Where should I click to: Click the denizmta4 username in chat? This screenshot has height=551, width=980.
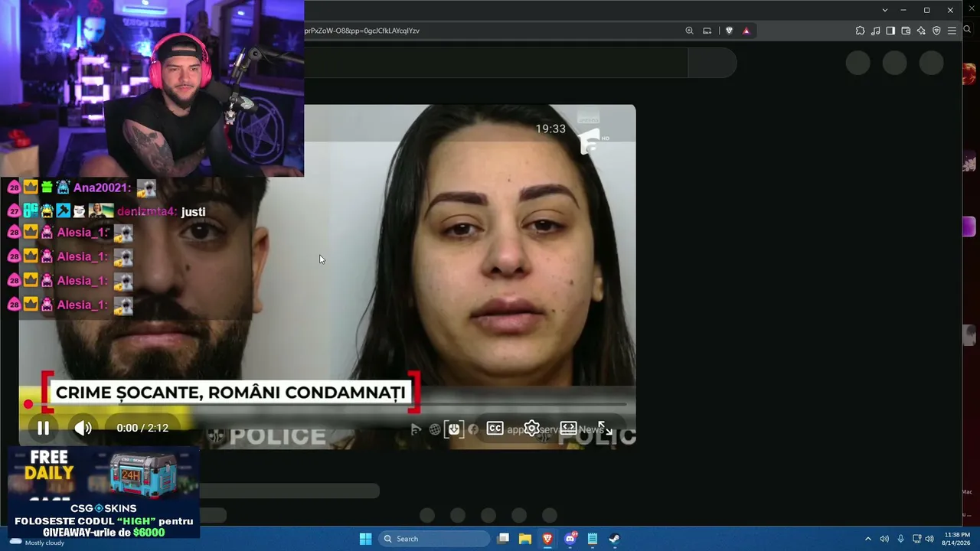(x=147, y=211)
